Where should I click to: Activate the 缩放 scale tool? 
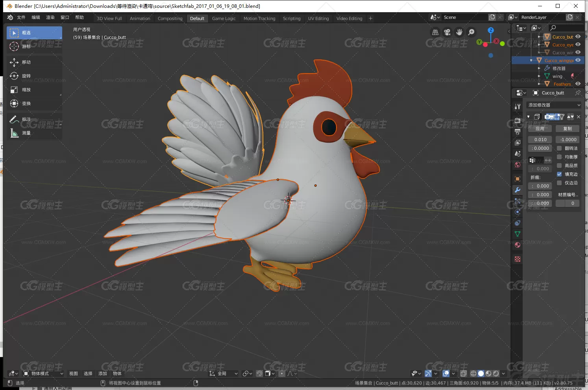pyautogui.click(x=34, y=90)
